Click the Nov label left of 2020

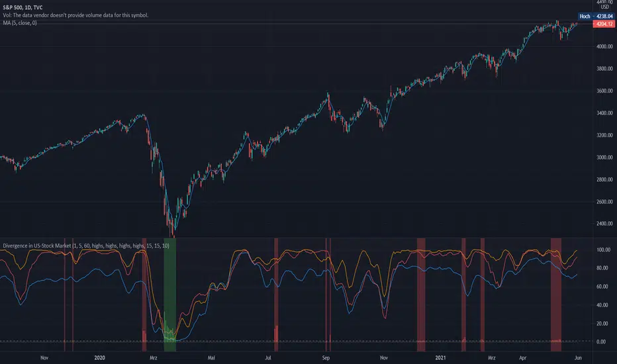(x=44, y=357)
